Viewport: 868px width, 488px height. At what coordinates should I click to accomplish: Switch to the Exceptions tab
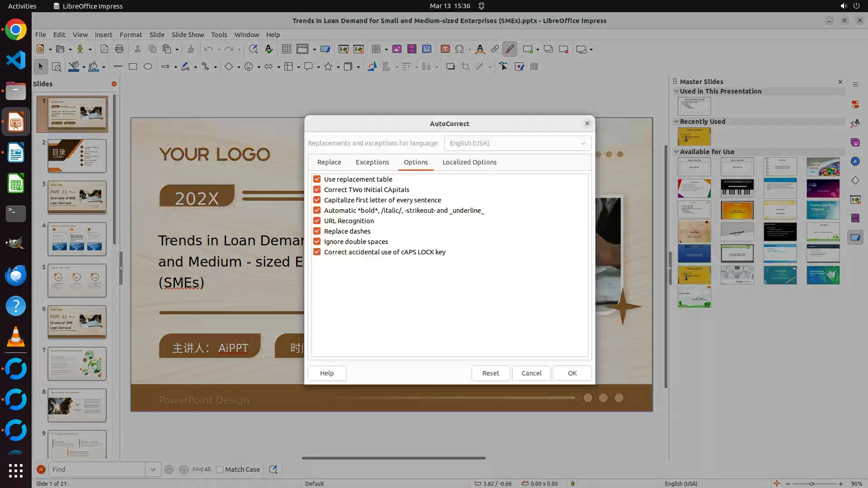click(x=372, y=162)
